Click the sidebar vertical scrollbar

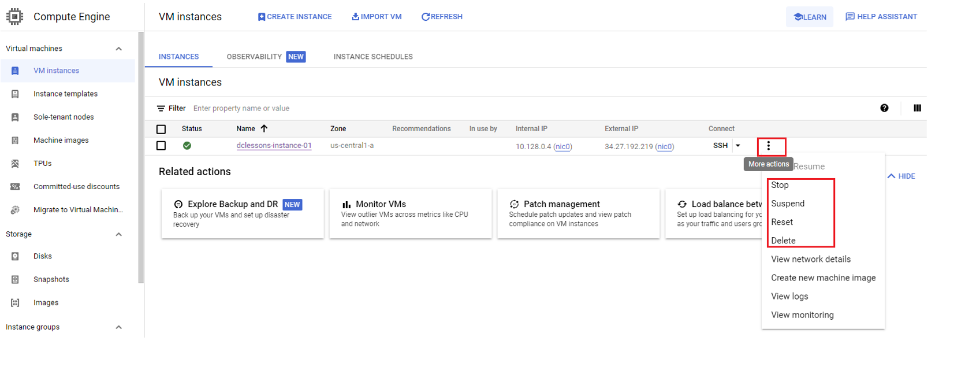[140, 157]
